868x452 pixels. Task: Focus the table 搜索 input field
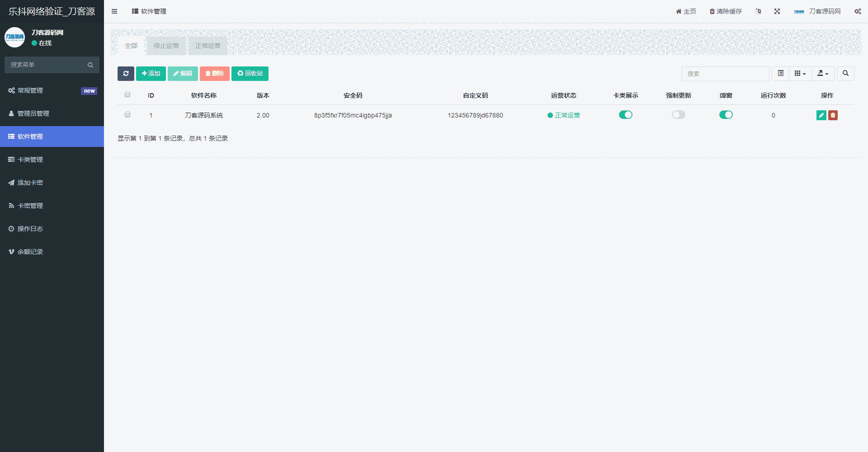coord(725,74)
